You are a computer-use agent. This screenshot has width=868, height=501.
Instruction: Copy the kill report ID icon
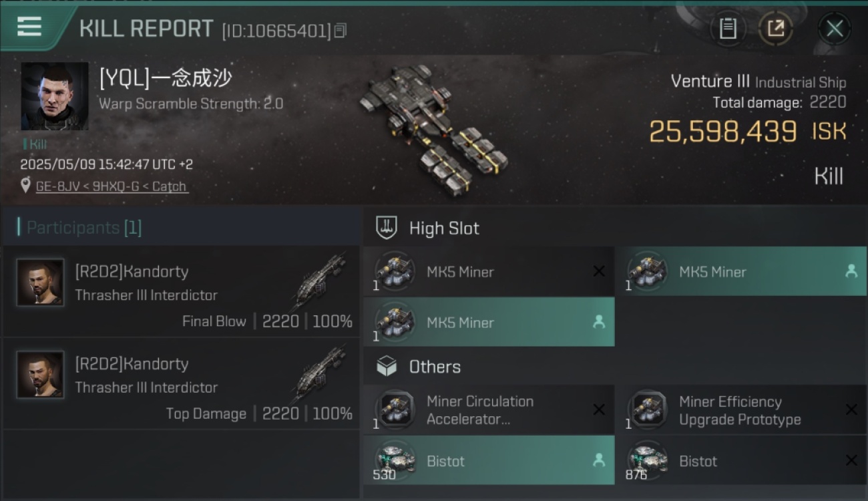341,31
